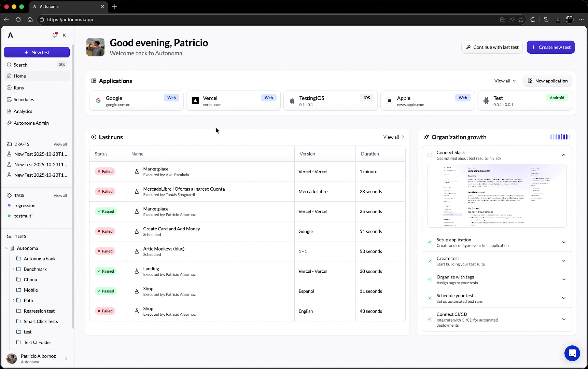The width and height of the screenshot is (588, 369).
Task: Collapse the Connect Slack panel
Action: (563, 155)
